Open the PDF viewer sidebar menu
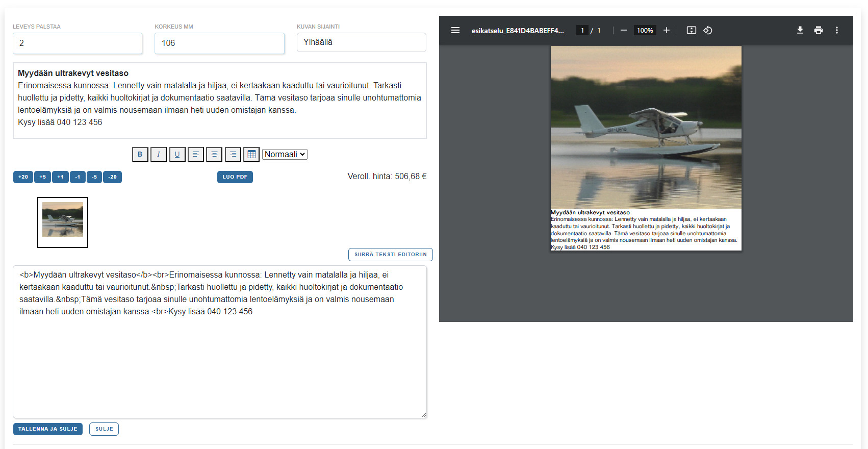The width and height of the screenshot is (868, 449). 455,30
